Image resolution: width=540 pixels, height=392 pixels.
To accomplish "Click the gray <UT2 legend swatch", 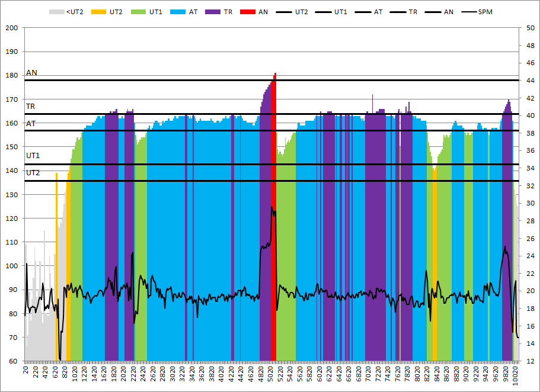I will click(x=56, y=11).
